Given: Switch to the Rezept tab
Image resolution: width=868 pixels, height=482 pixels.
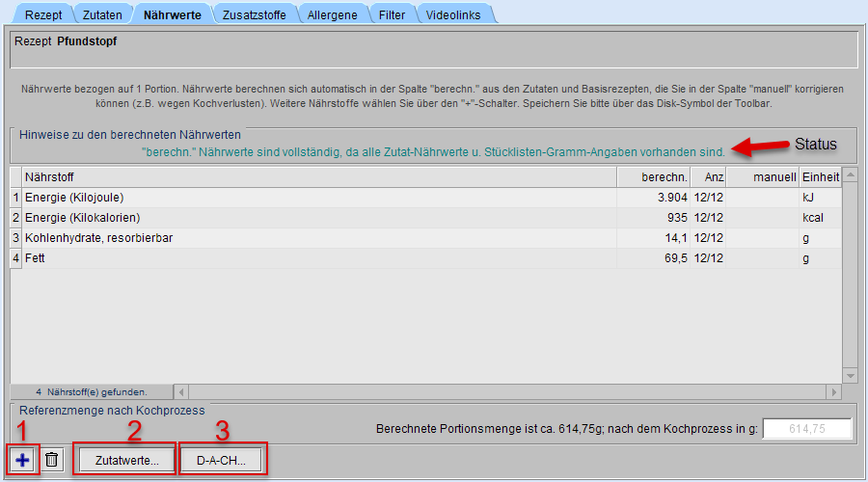Looking at the screenshot, I should pos(43,14).
